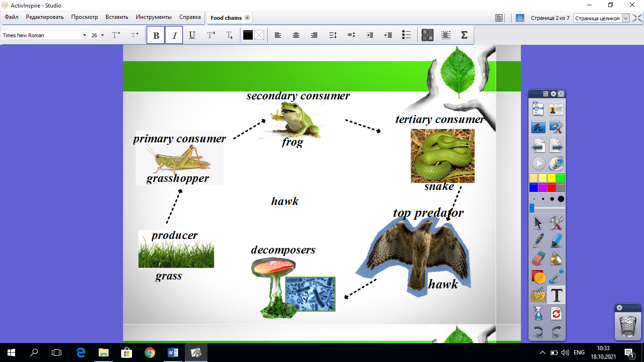Viewport: 644px width, 362px height.
Task: Toggle Underline text formatting
Action: coord(192,35)
